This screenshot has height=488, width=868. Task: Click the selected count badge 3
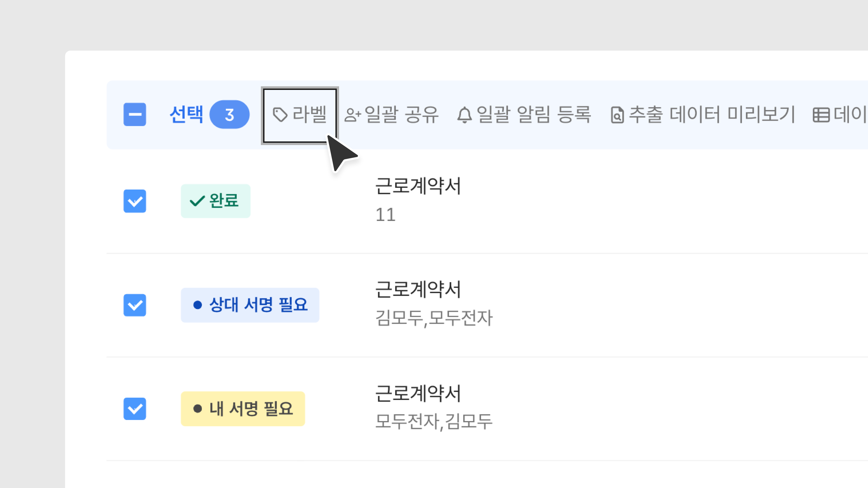pyautogui.click(x=229, y=115)
